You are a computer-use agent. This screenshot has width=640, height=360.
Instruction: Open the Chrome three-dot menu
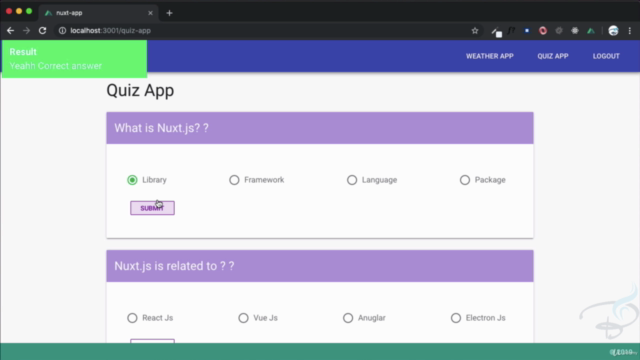coord(630,31)
